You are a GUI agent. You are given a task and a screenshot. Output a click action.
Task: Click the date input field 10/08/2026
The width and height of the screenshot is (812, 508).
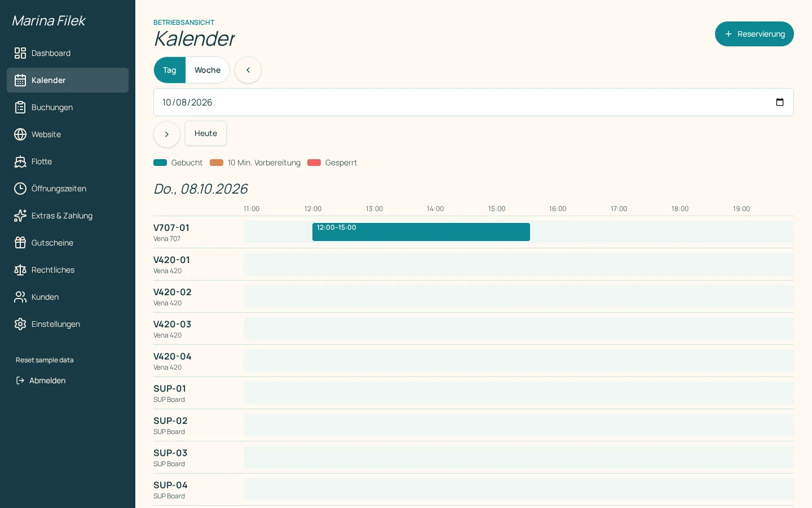474,102
